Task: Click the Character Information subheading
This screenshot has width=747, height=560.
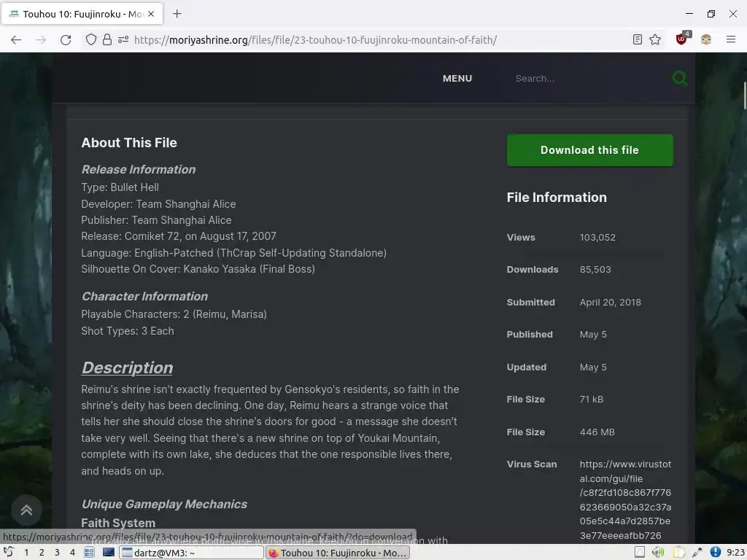Action: point(145,296)
